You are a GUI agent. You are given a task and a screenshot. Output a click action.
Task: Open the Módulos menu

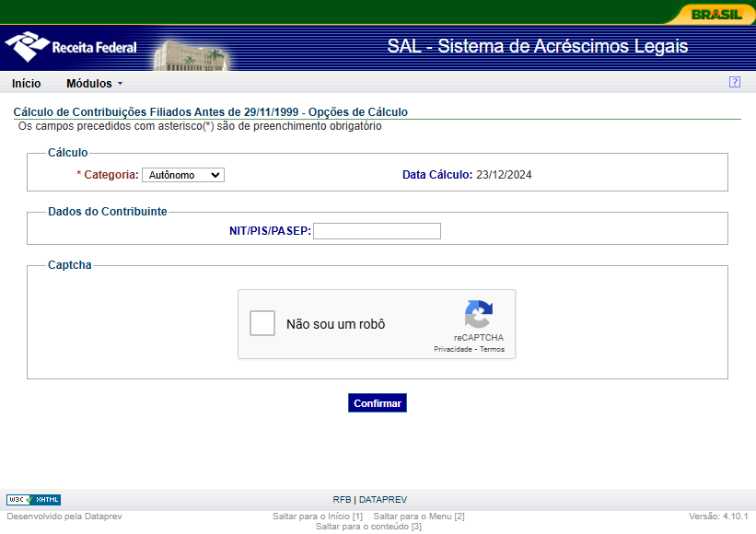93,84
